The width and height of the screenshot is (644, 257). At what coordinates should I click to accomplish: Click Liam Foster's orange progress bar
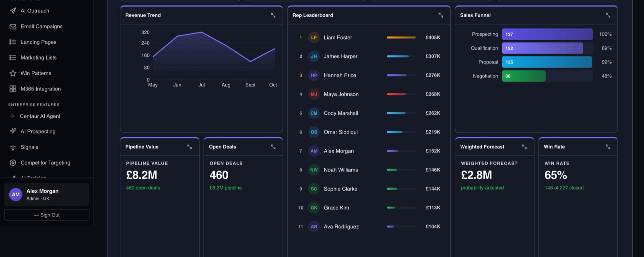click(x=401, y=37)
